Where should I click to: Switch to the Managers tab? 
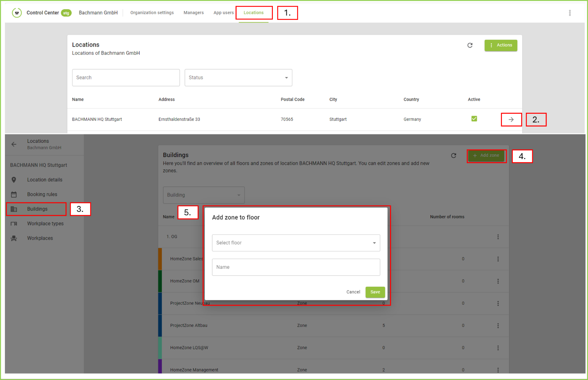(194, 13)
